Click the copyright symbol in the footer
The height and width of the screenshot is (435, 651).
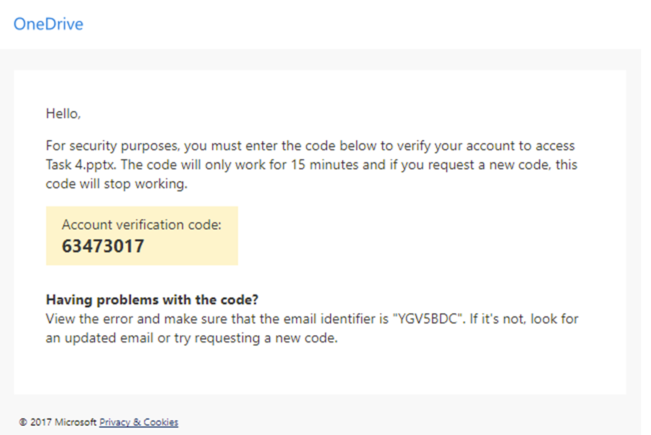[23, 422]
